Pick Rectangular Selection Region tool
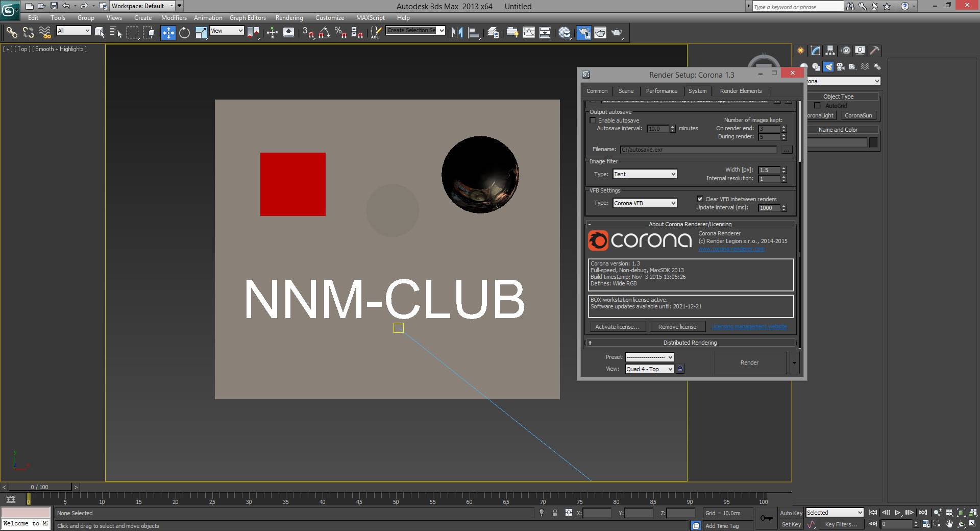Image resolution: width=980 pixels, height=531 pixels. pyautogui.click(x=132, y=33)
